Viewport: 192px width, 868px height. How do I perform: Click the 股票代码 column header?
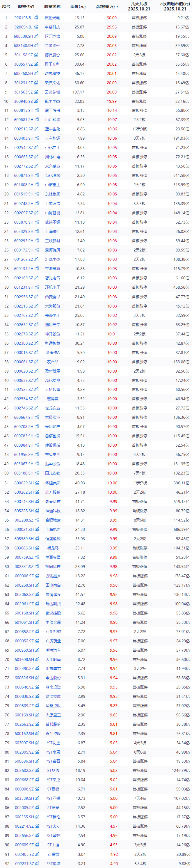point(26,6)
